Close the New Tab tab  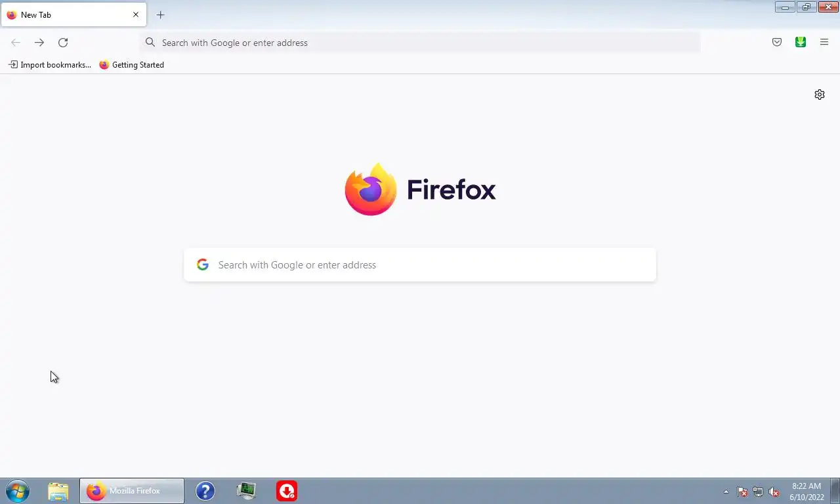point(136,14)
